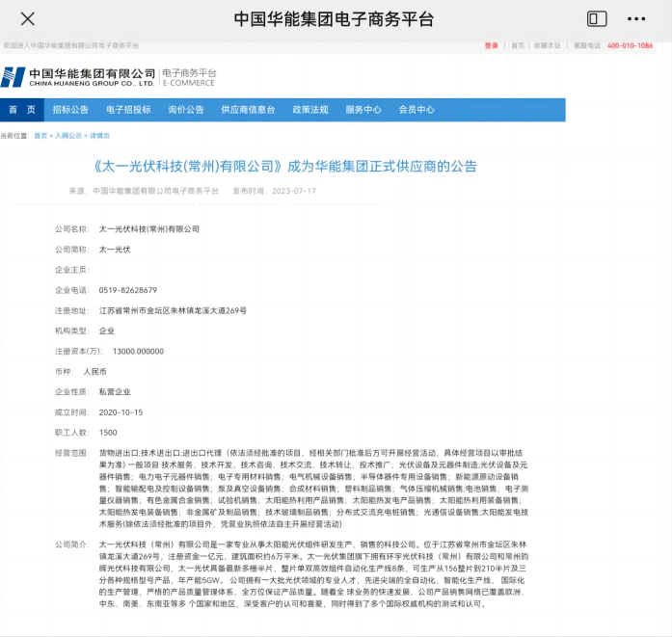Tap the split-window icon in header
672x637 pixels.
coord(597,19)
